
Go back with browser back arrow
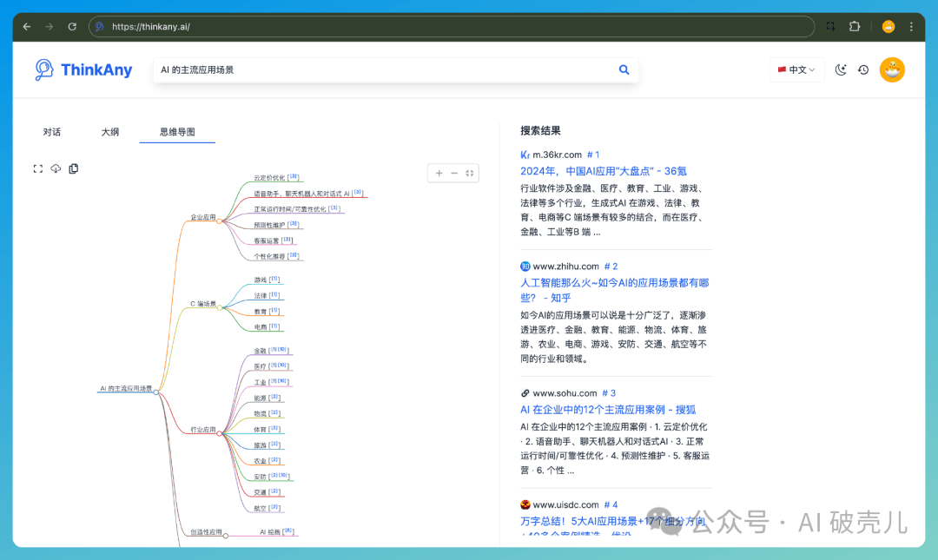tap(27, 26)
